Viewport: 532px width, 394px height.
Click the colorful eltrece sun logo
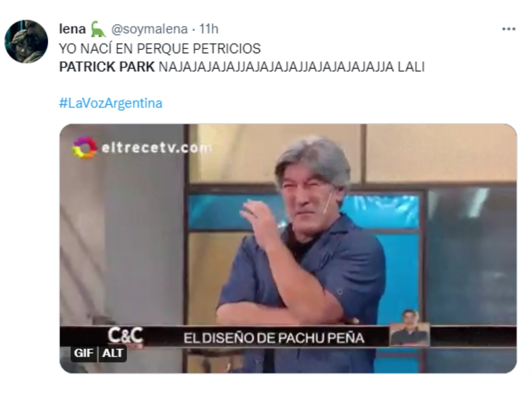click(x=85, y=147)
